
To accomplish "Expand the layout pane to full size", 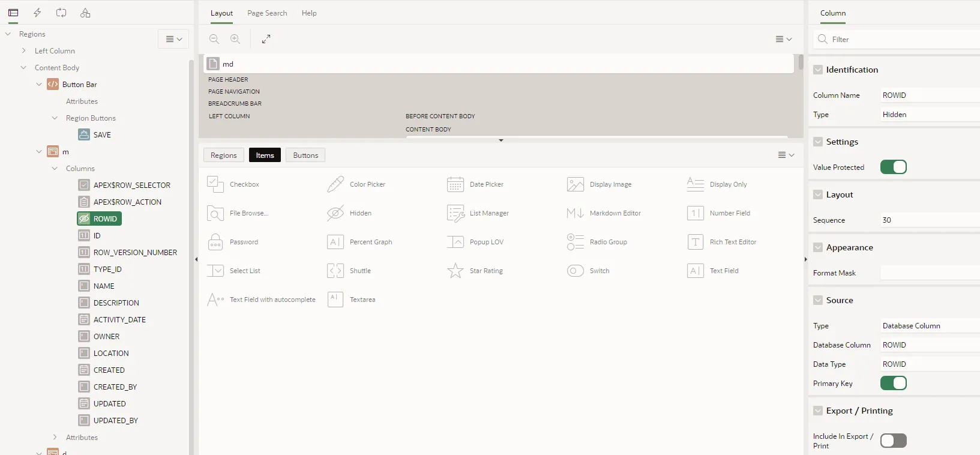I will (x=266, y=39).
